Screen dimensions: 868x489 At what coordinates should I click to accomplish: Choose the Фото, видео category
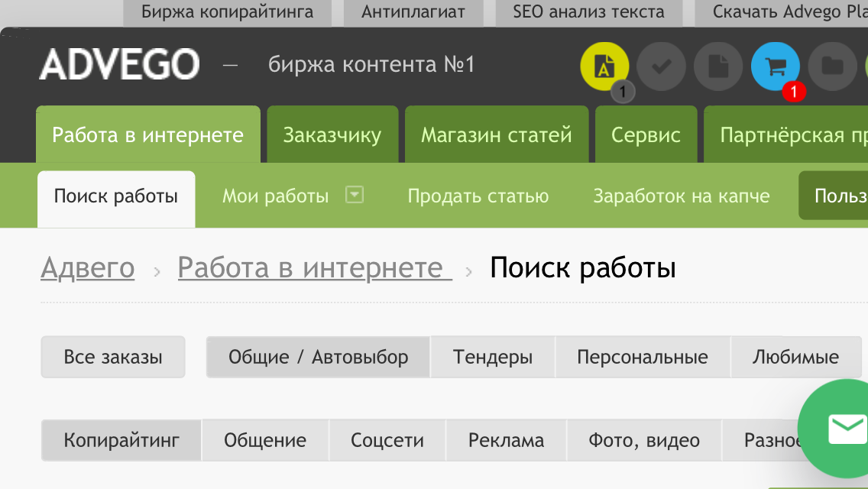tap(644, 440)
